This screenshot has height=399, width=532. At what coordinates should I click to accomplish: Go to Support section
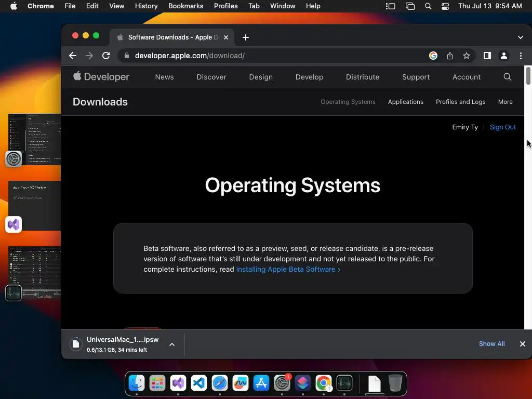(416, 77)
